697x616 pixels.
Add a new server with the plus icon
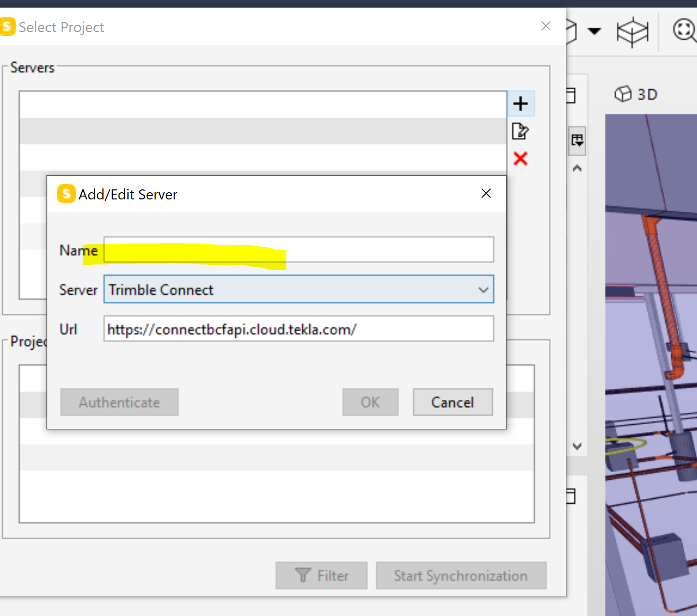tap(521, 104)
